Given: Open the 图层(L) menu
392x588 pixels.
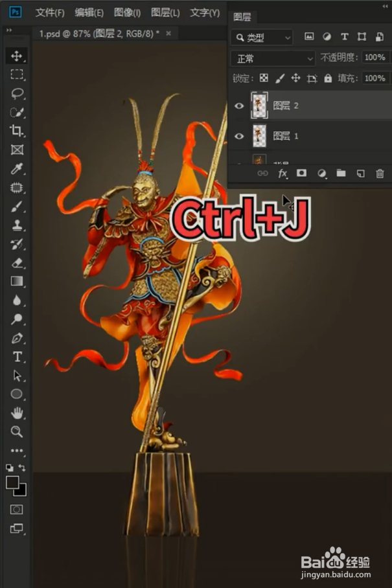Looking at the screenshot, I should tap(165, 13).
